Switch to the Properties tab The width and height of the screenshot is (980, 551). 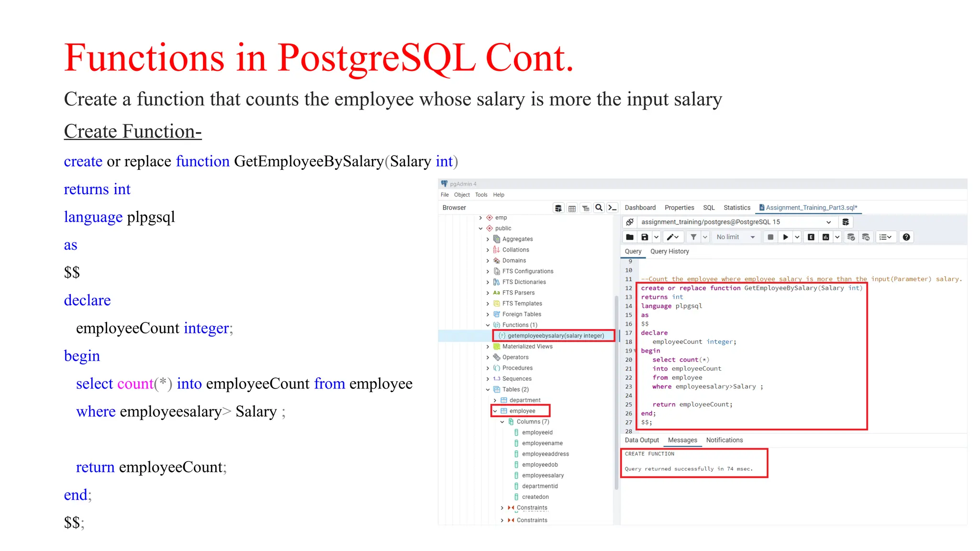[x=679, y=208]
